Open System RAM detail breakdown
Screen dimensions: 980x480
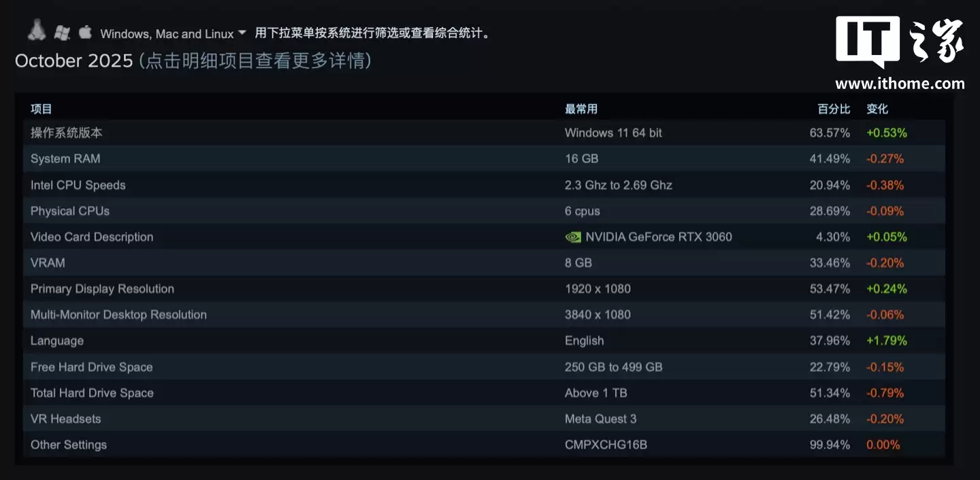pyautogui.click(x=65, y=158)
